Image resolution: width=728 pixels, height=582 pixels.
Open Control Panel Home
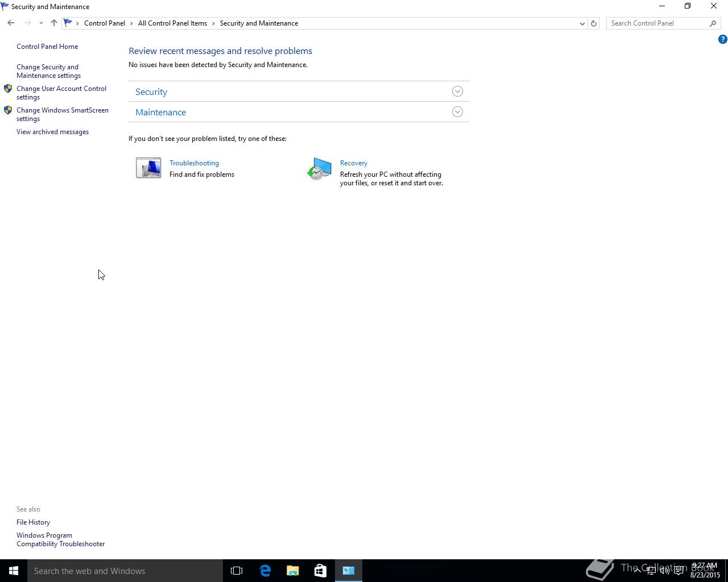point(47,47)
